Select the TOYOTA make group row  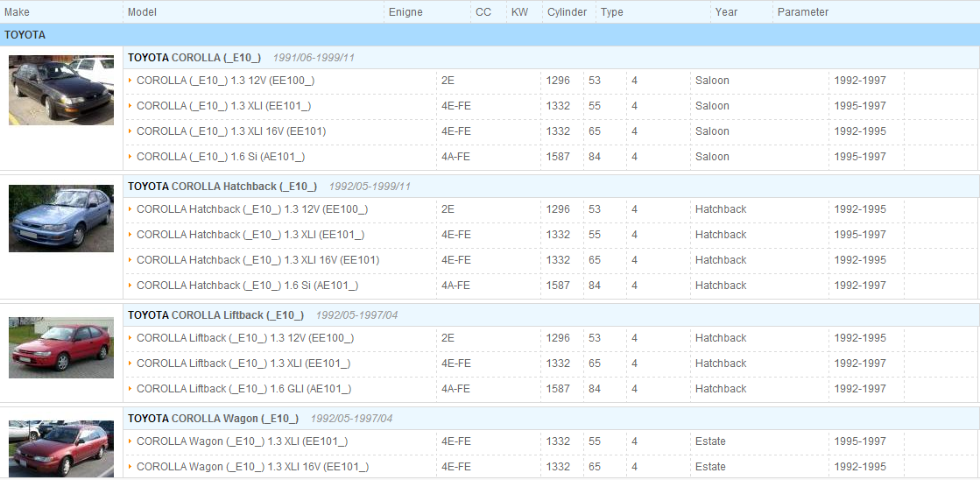(490, 35)
